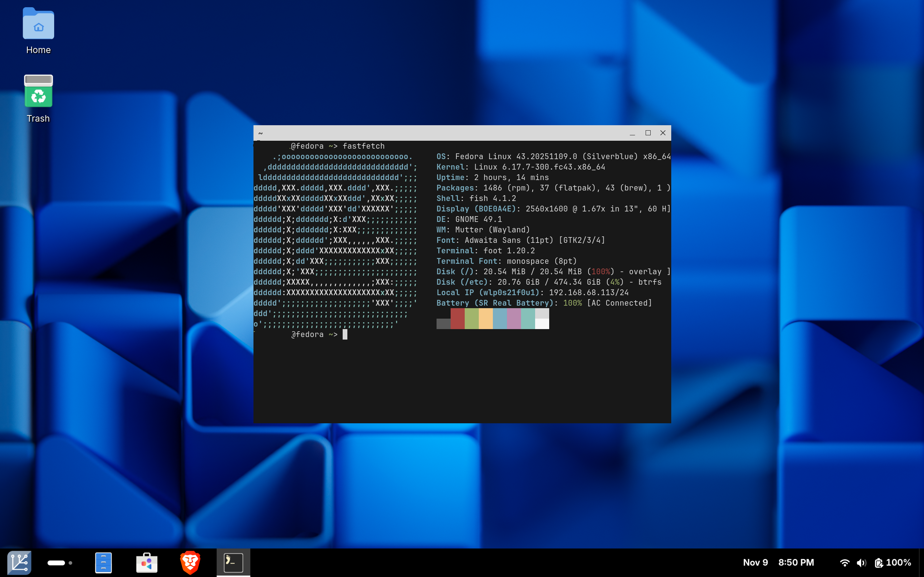Click the volume speaker icon
This screenshot has height=577, width=924.
[x=862, y=563]
